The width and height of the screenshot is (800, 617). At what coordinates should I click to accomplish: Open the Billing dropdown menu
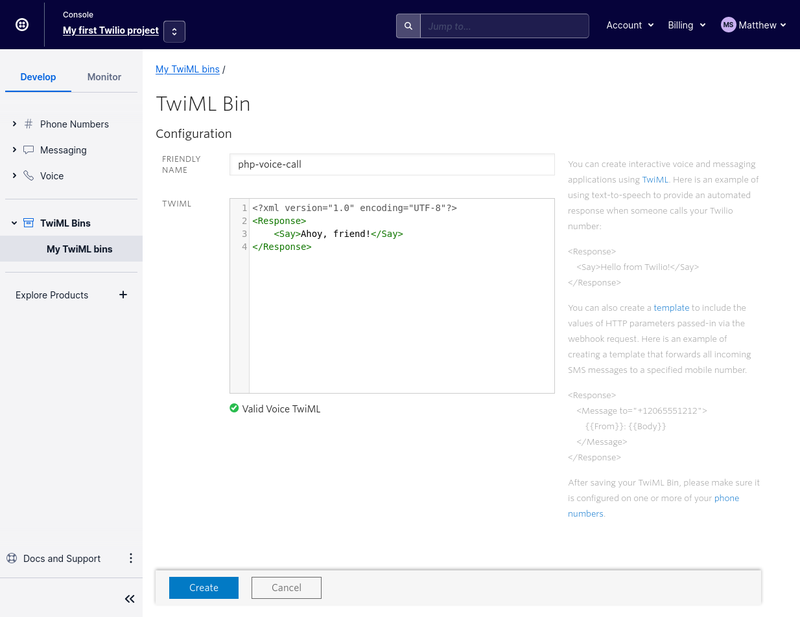pos(686,25)
